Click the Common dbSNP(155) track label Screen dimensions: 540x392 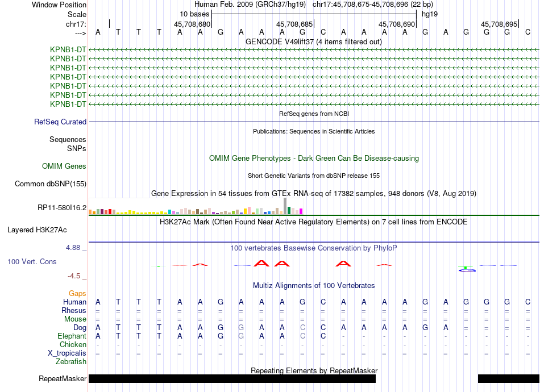(x=51, y=184)
